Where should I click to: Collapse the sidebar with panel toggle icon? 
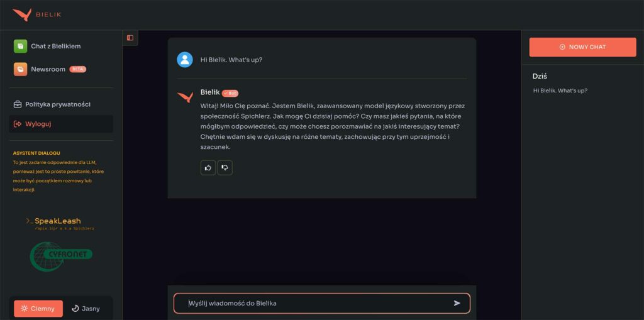130,38
